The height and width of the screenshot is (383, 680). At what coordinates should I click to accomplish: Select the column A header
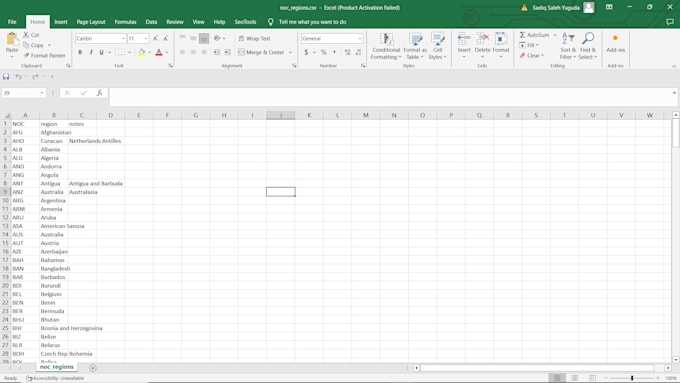(x=25, y=115)
